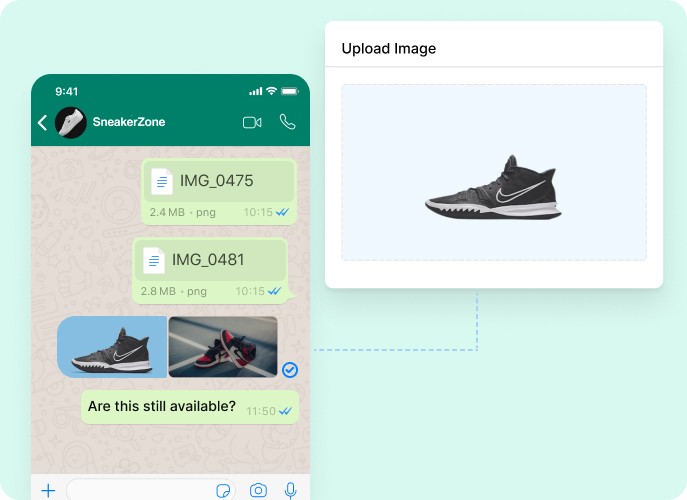Click the cellular signal bars icon
Screen dimensions: 687x500
(255, 91)
